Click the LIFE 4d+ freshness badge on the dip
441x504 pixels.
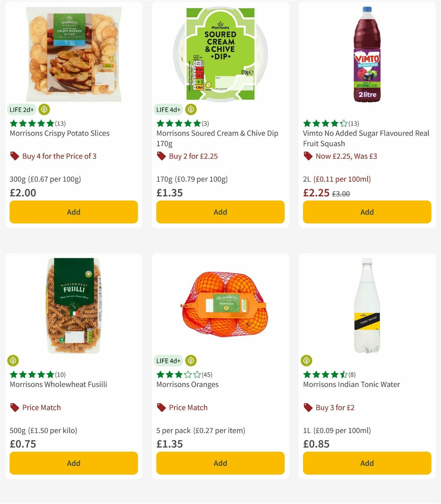tap(168, 109)
